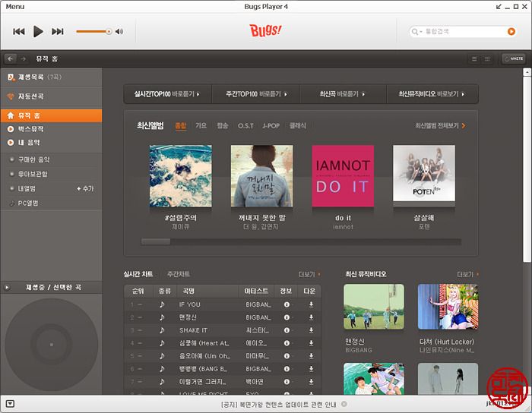Open 자동선곡 in sidebar

[x=51, y=96]
